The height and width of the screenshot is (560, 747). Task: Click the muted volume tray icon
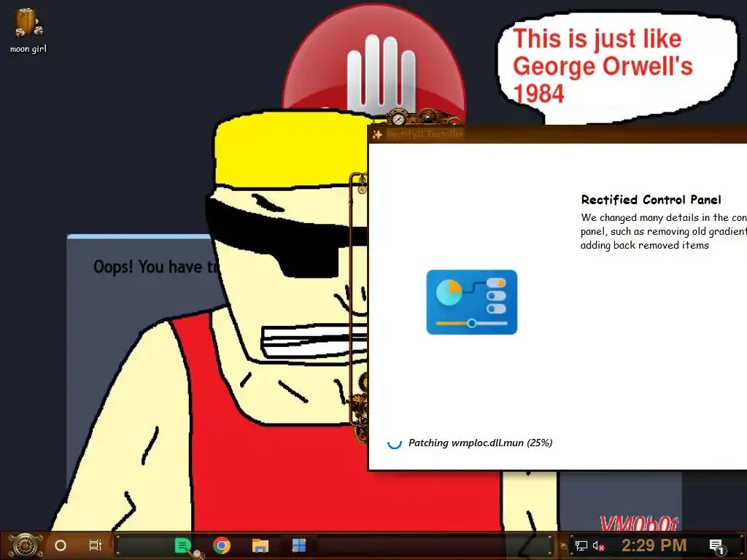[x=598, y=545]
